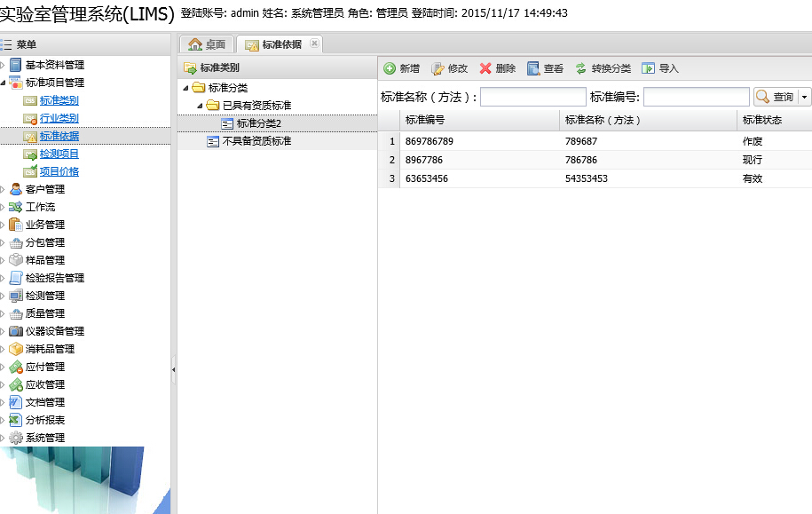Viewport: 812px width, 514px height.
Task: Open the 项目价格 sidebar link
Action: 59,171
